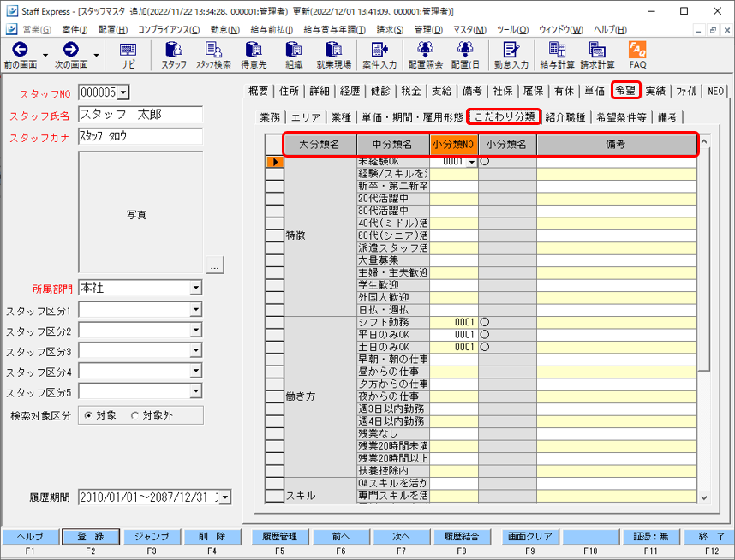Select the 対象 radio button

[88, 415]
